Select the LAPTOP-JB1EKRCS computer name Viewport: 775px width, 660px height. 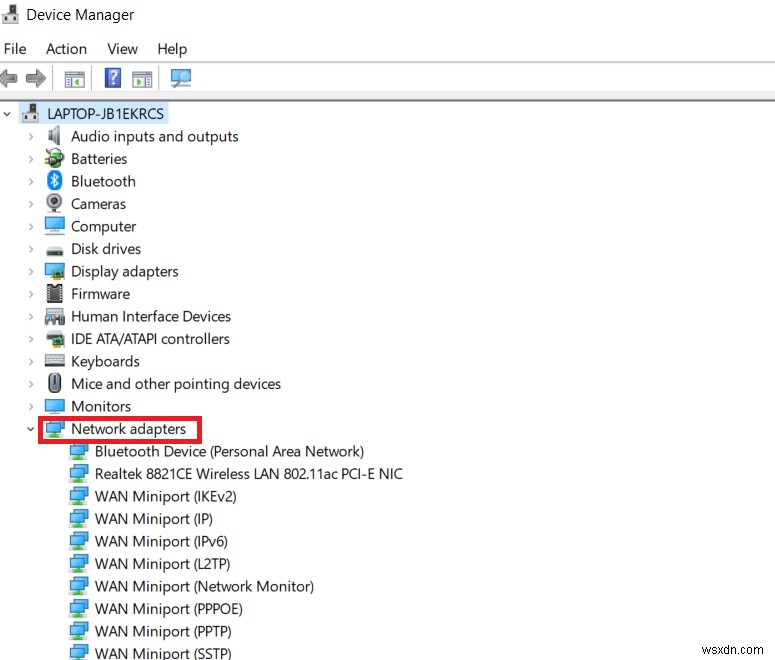click(x=105, y=114)
